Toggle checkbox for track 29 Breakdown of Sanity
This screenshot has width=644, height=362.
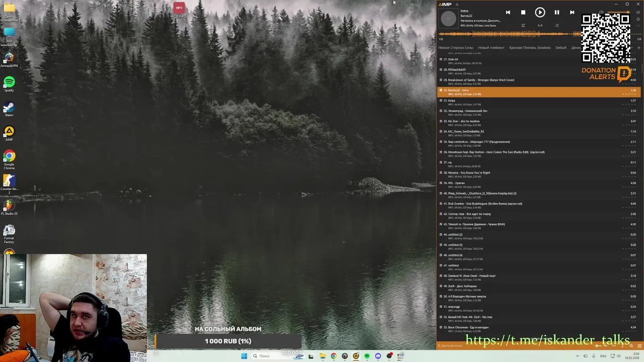pos(441,80)
